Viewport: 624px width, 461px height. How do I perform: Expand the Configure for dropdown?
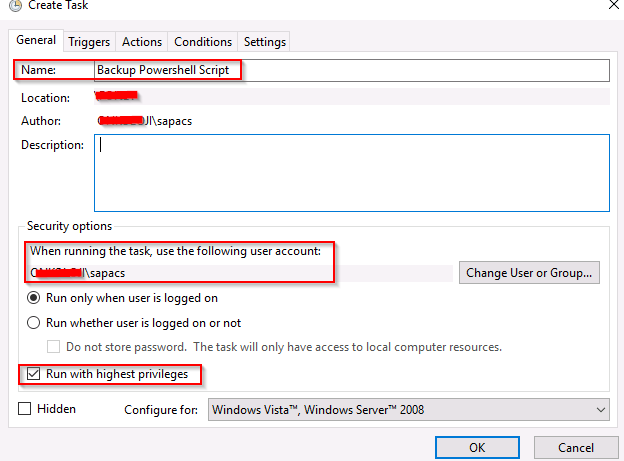[409, 410]
